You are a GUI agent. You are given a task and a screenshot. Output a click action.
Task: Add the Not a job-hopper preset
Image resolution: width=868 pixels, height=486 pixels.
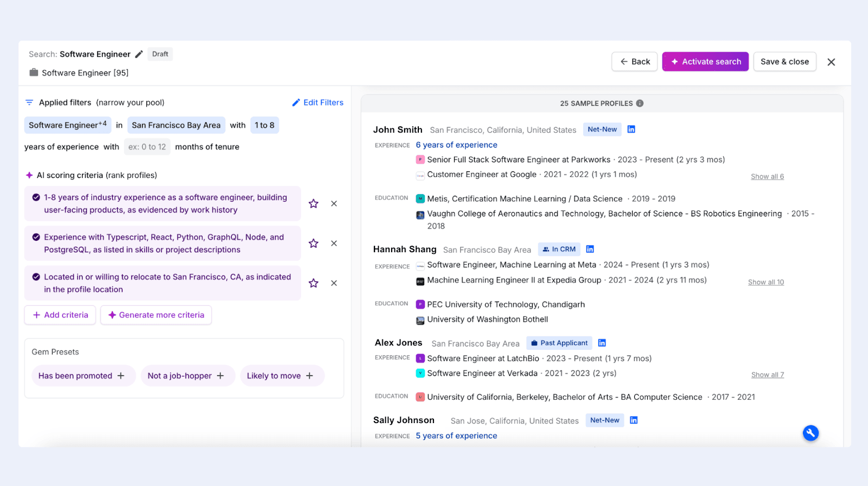(188, 376)
